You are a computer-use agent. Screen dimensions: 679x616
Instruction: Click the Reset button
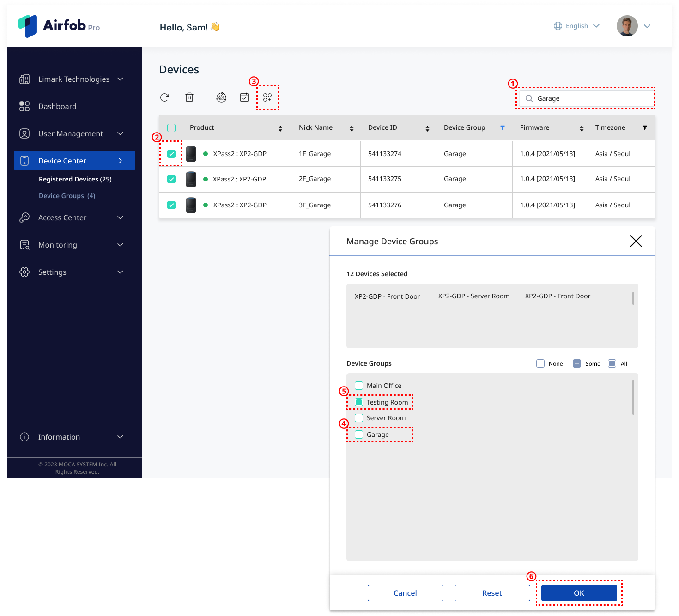pos(492,593)
